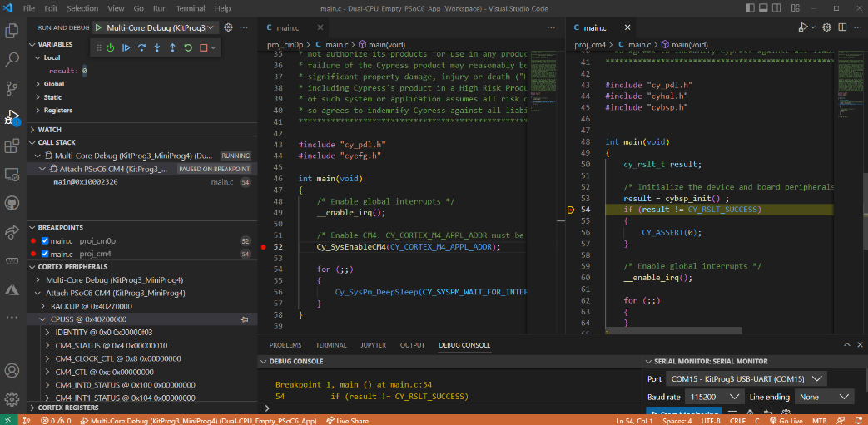Image resolution: width=868 pixels, height=425 pixels.
Task: Open the File menu
Action: (29, 8)
